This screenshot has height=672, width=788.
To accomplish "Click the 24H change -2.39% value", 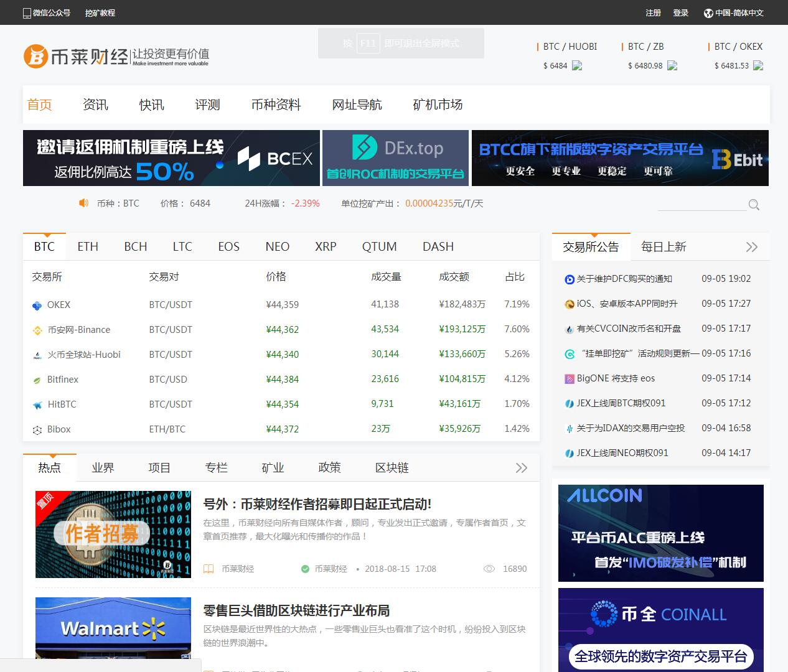I will point(305,203).
